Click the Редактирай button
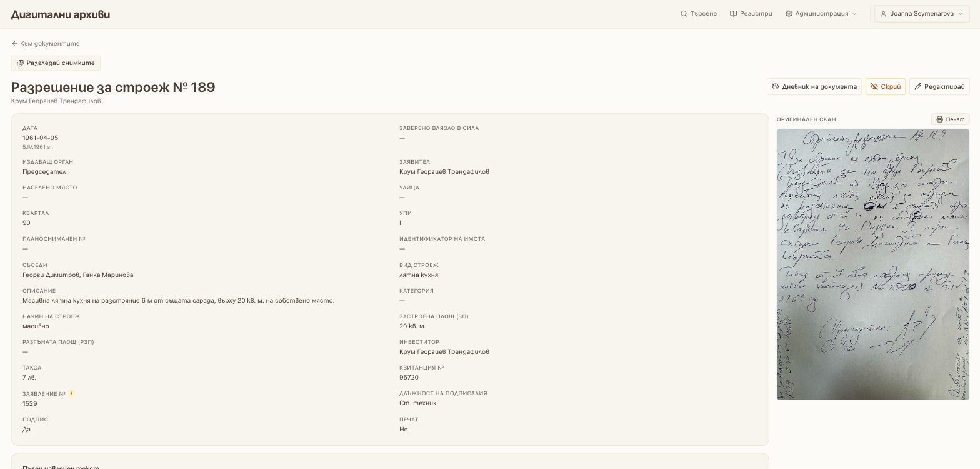980x469 pixels. click(939, 87)
